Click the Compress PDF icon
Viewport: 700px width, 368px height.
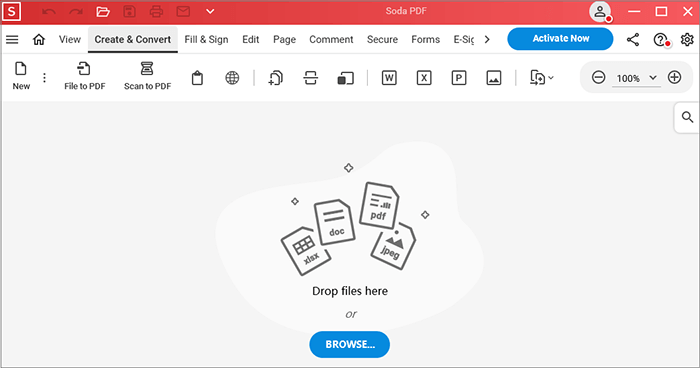pyautogui.click(x=345, y=78)
